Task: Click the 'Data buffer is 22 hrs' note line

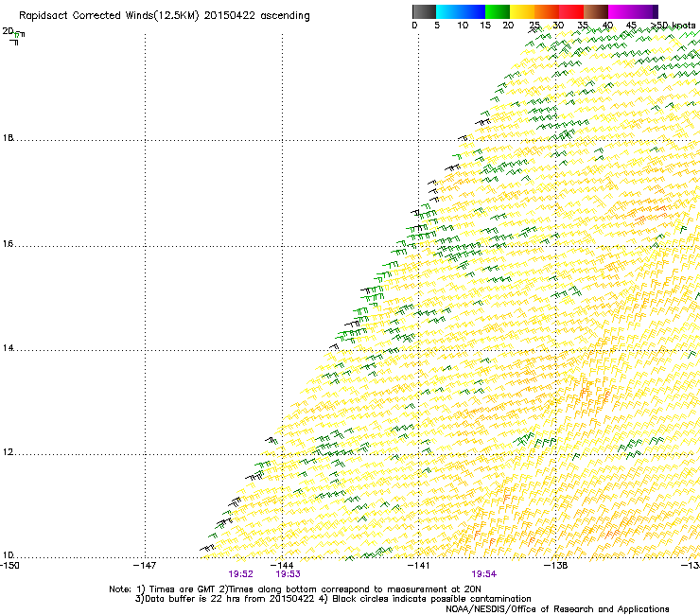Action: 333,599
